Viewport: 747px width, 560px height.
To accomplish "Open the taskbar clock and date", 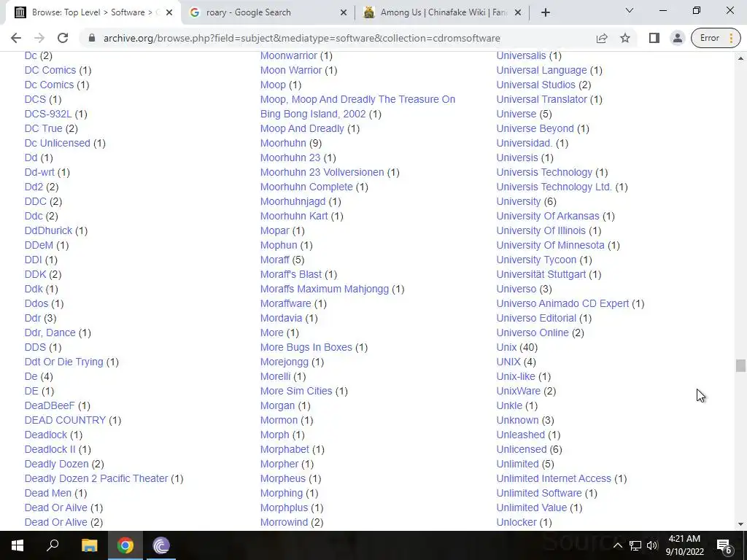I will 684,545.
